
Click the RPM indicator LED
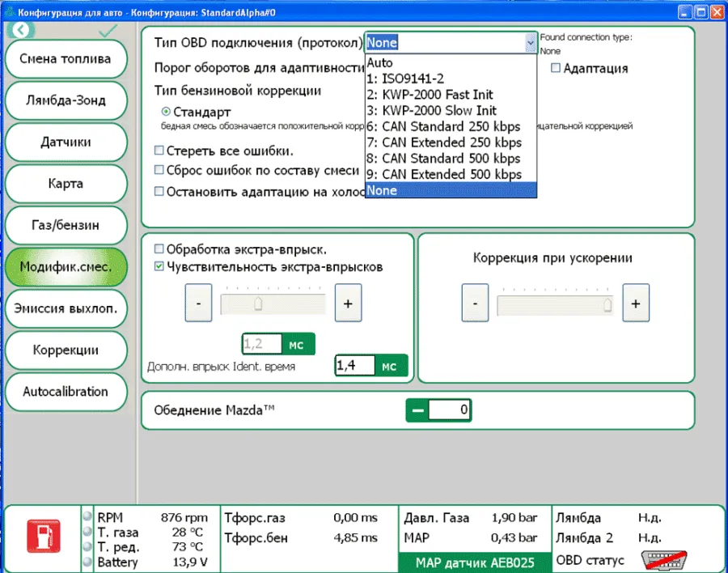point(87,516)
